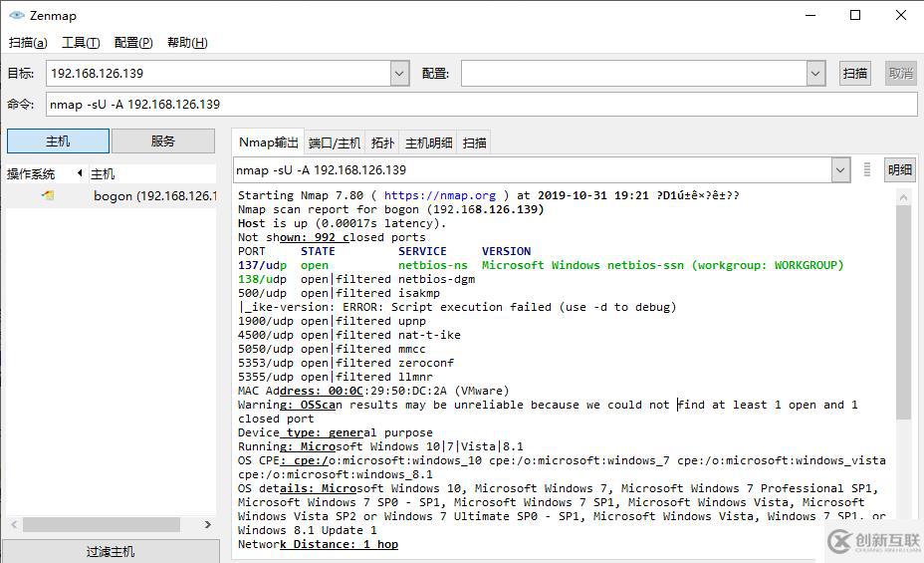Click the 命令 command input field
924x563 pixels.
[482, 105]
